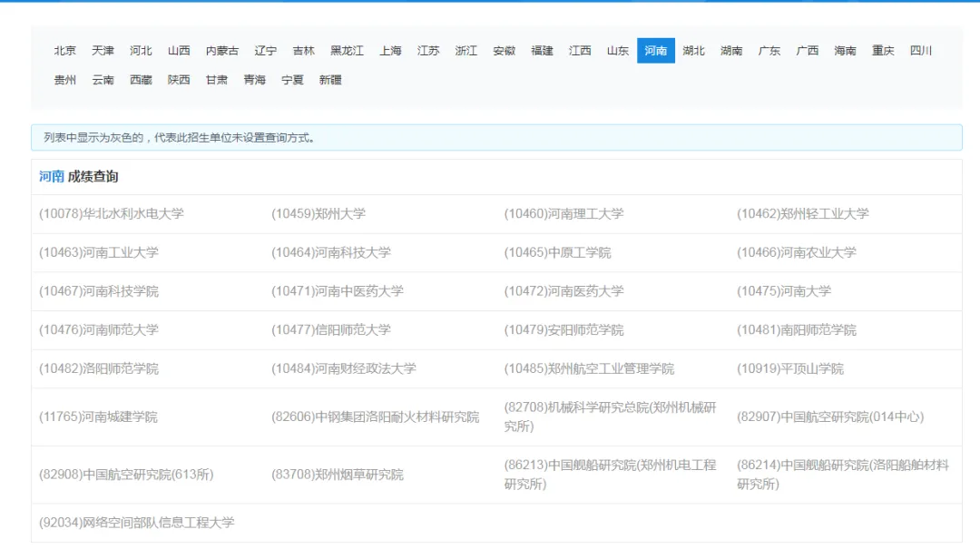980x549 pixels.
Task: Select the 湖南 province tab
Action: pyautogui.click(x=731, y=51)
